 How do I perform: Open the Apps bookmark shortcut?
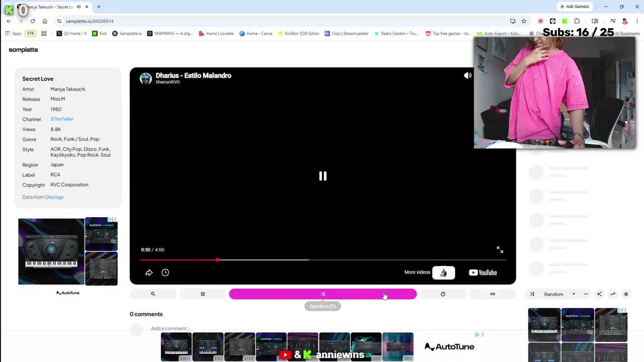pos(14,34)
